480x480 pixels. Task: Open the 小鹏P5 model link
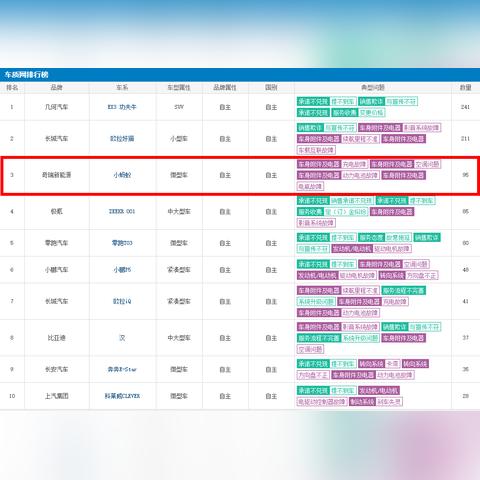[122, 270]
